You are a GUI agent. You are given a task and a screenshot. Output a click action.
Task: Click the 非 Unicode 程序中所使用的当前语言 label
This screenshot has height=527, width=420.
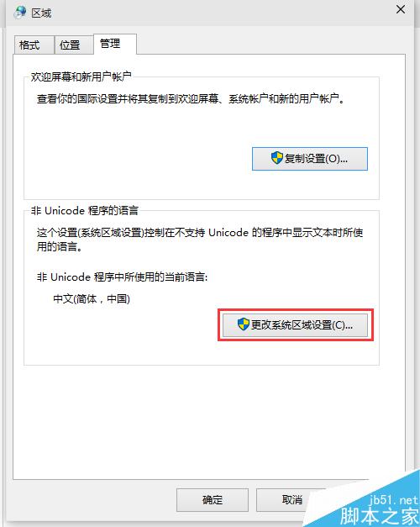[x=123, y=277]
